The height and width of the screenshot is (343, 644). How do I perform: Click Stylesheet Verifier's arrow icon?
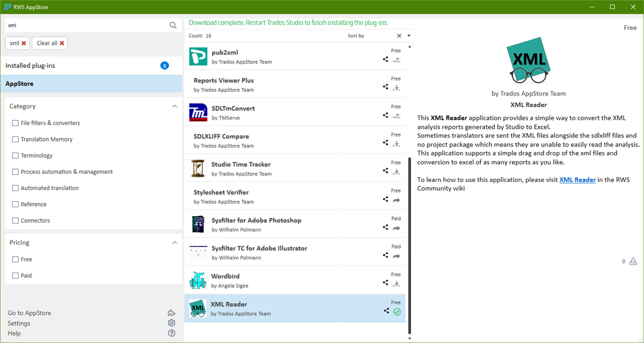pos(397,200)
